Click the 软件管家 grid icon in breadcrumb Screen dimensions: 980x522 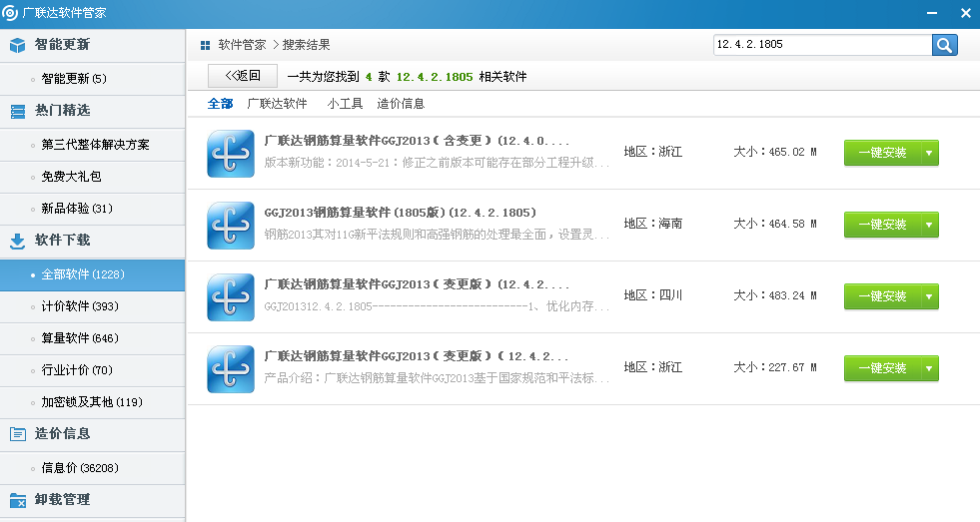coord(205,45)
